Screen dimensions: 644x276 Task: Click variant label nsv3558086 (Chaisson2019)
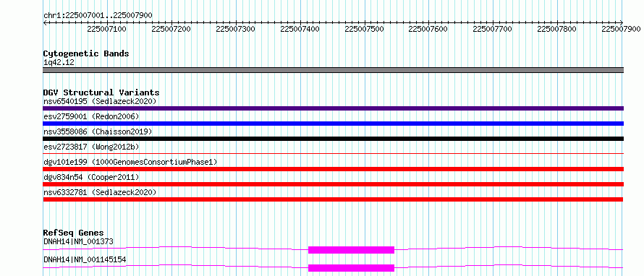point(98,131)
